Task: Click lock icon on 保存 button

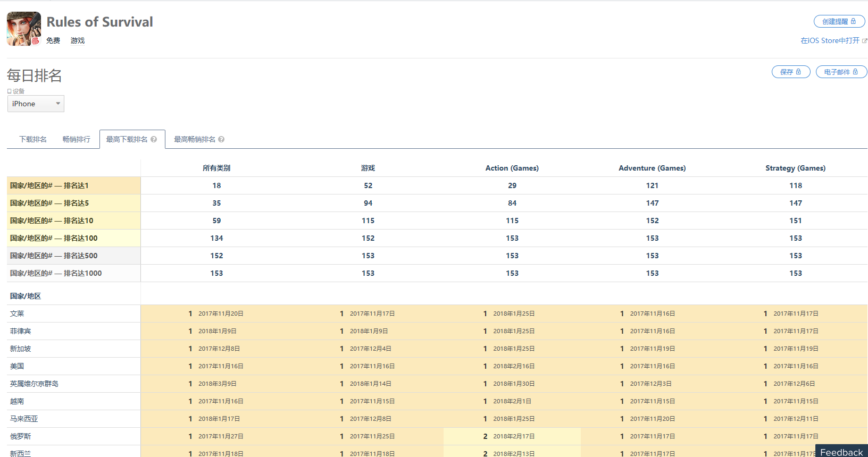Action: [x=798, y=72]
